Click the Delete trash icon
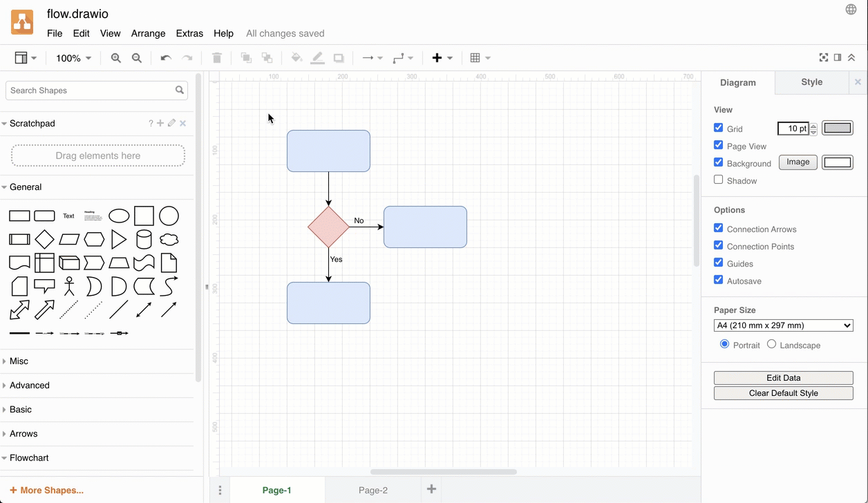The height and width of the screenshot is (503, 868). click(x=216, y=58)
